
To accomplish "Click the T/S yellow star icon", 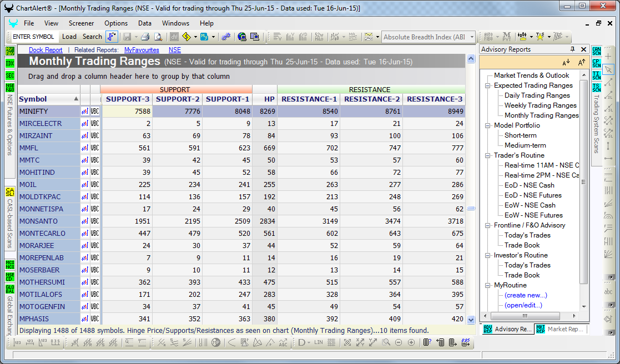I will click(x=540, y=37).
